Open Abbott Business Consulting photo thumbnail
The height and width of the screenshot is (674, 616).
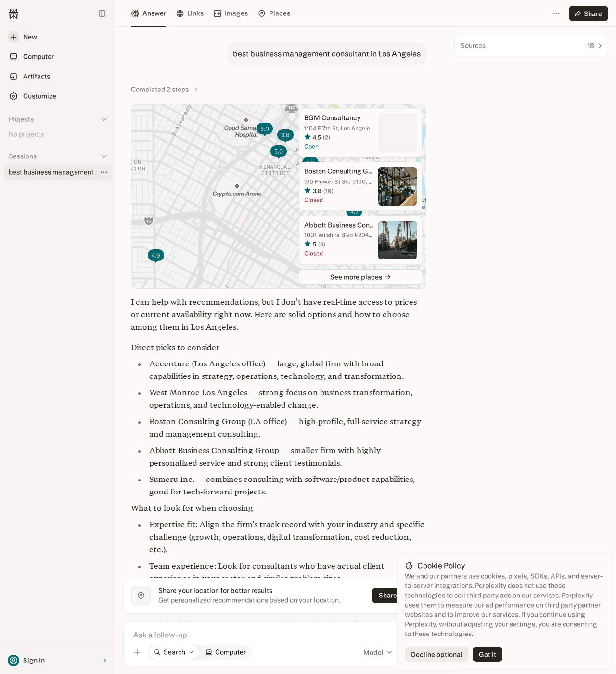pyautogui.click(x=398, y=240)
